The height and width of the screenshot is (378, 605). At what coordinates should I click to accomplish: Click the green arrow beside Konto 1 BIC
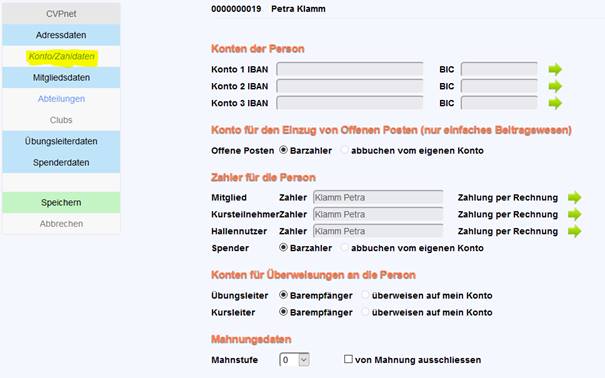click(555, 69)
